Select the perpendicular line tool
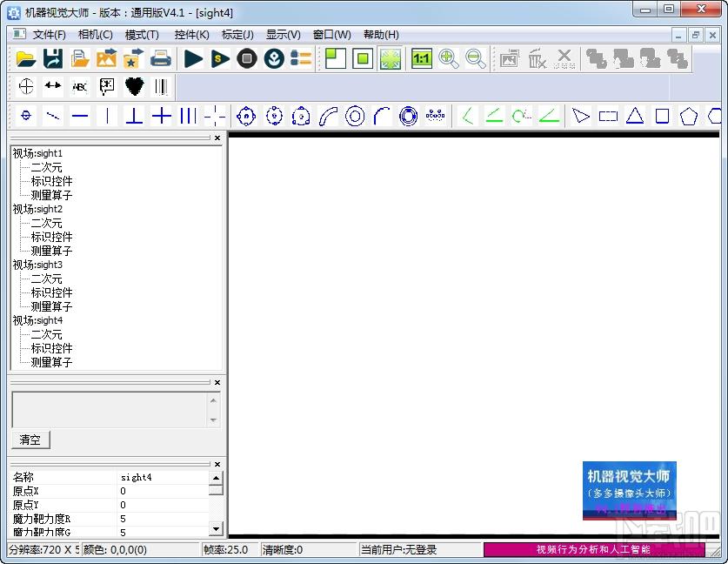 [x=134, y=116]
